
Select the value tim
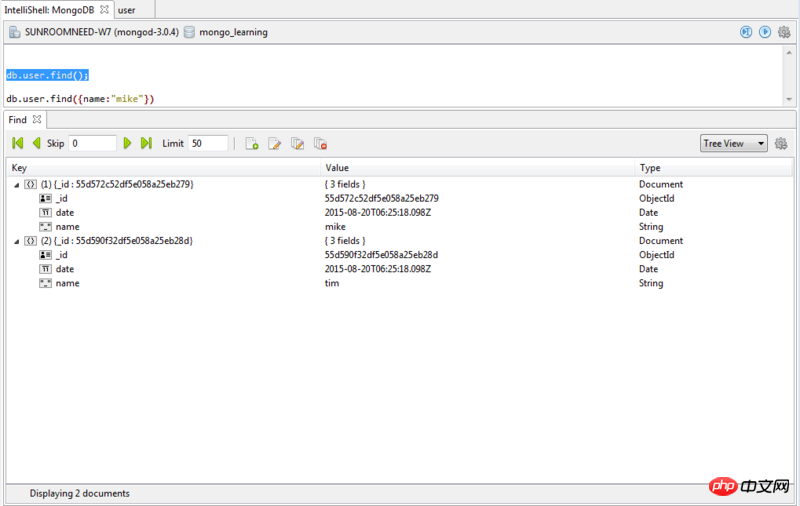click(332, 283)
